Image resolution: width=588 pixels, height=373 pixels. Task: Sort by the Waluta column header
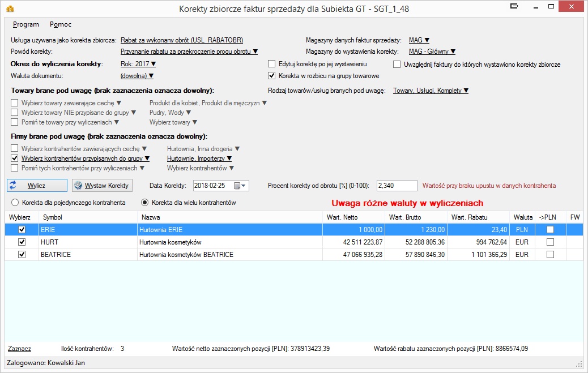(x=522, y=217)
